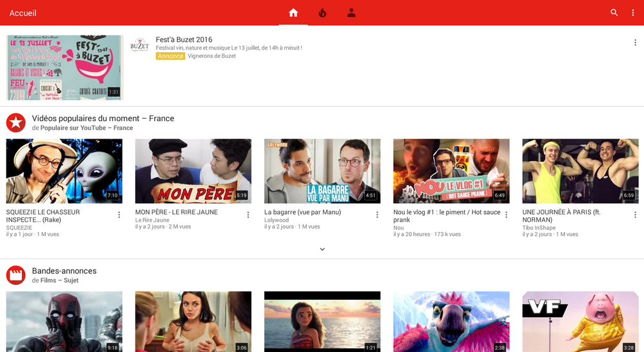The width and height of the screenshot is (644, 352).
Task: Expand more popular videos with chevron
Action: pyautogui.click(x=322, y=249)
